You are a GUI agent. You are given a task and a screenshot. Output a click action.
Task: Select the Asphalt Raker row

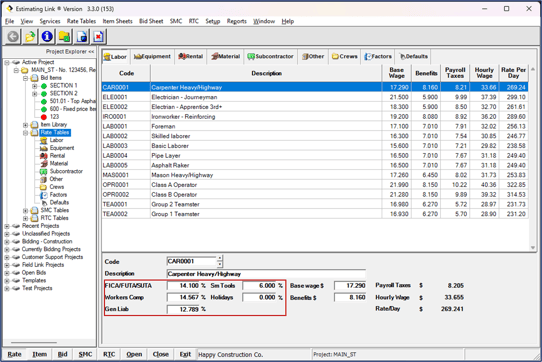point(315,165)
